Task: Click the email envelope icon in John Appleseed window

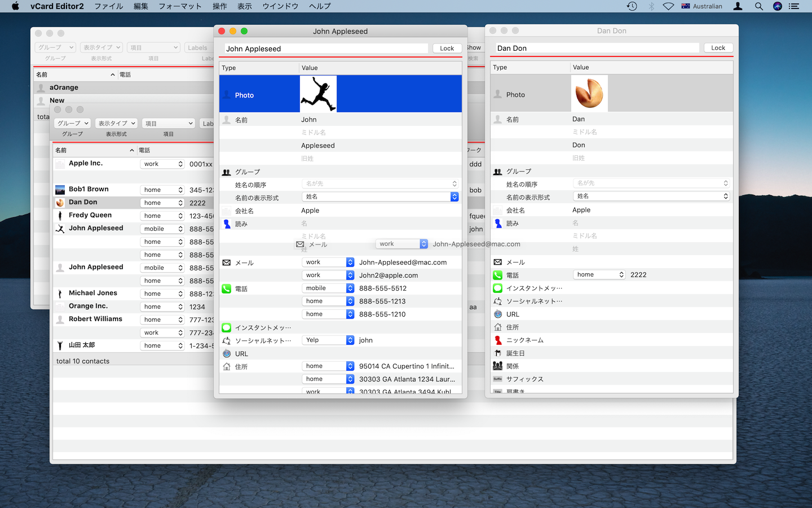Action: click(226, 262)
